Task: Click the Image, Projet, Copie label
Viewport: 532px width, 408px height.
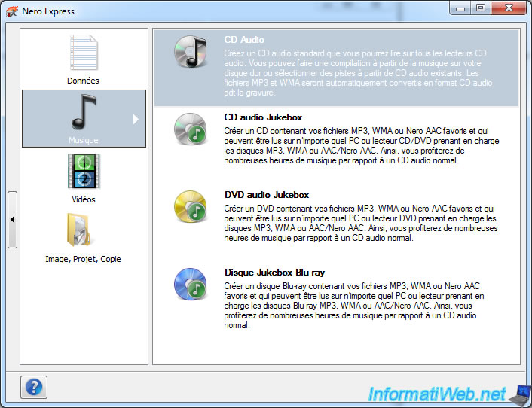Action: (x=83, y=259)
